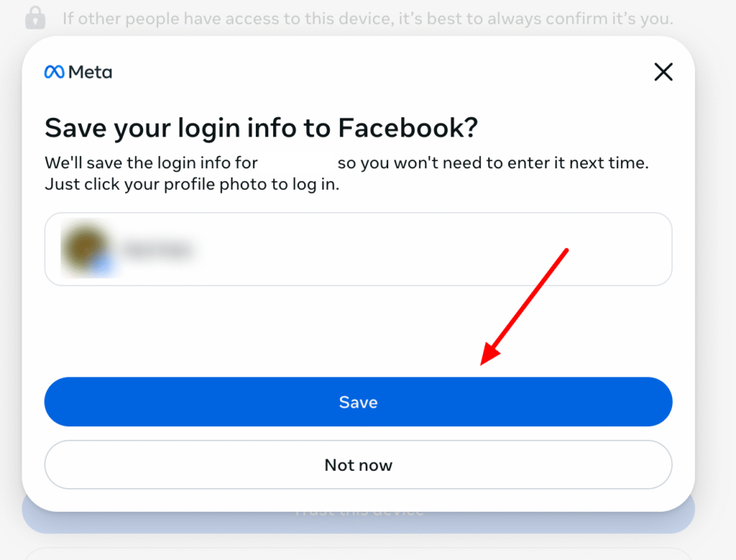Click the hidden name gap in description
The width and height of the screenshot is (736, 560).
[x=298, y=163]
